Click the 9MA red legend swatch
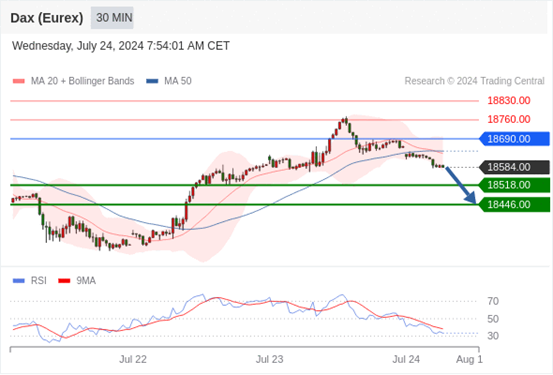The image size is (553, 375). pyautogui.click(x=64, y=281)
